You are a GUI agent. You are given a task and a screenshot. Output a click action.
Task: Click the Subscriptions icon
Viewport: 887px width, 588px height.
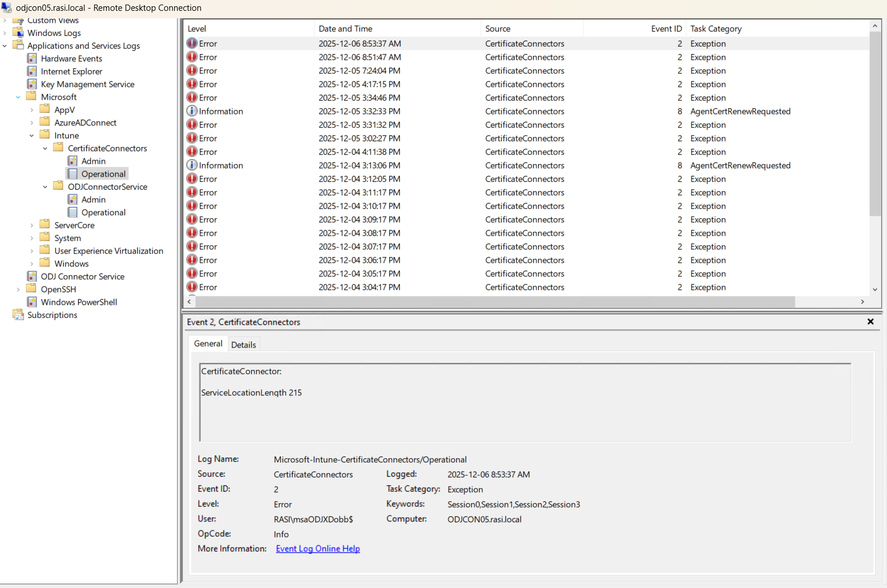[x=18, y=315]
